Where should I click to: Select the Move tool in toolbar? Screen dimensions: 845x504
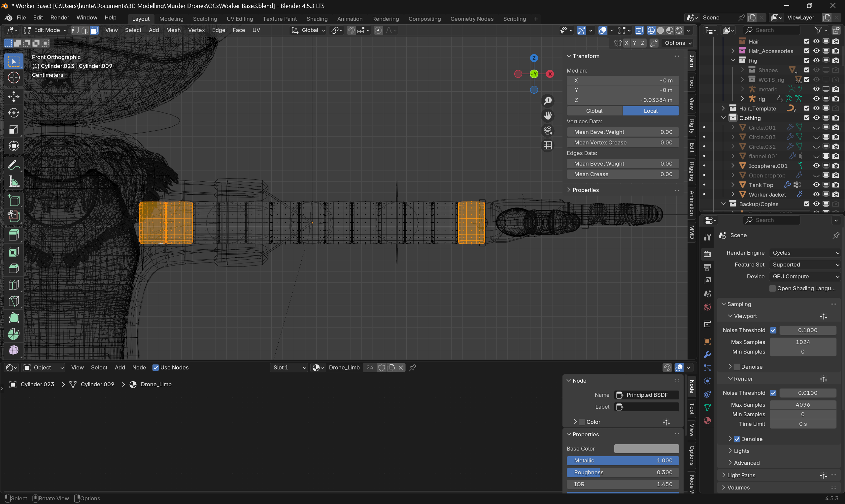click(x=14, y=96)
